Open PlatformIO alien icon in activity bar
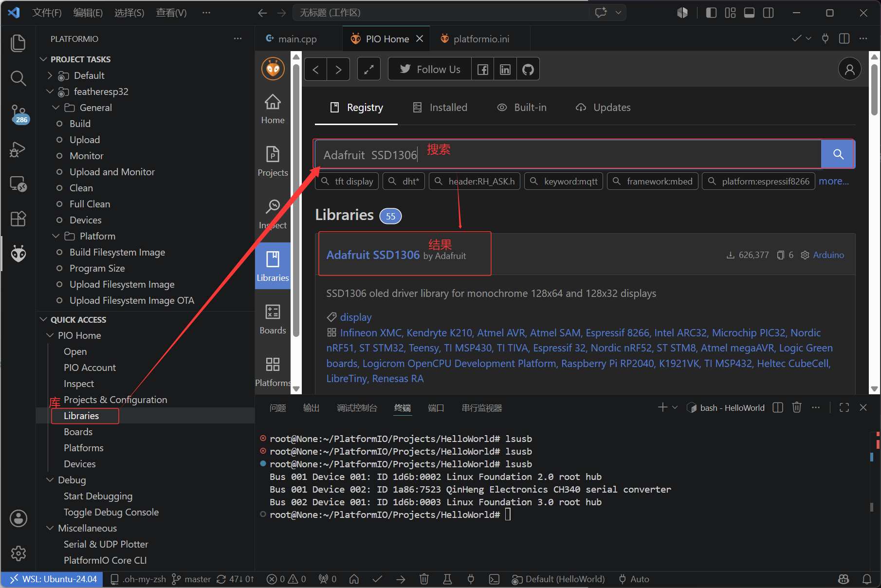Screen dimensions: 881x588 [18, 253]
